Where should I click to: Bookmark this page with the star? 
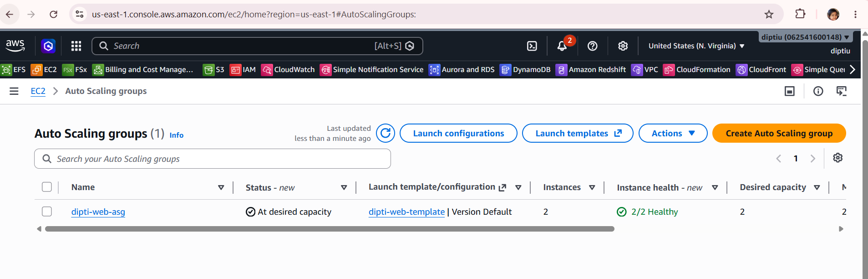(x=769, y=14)
